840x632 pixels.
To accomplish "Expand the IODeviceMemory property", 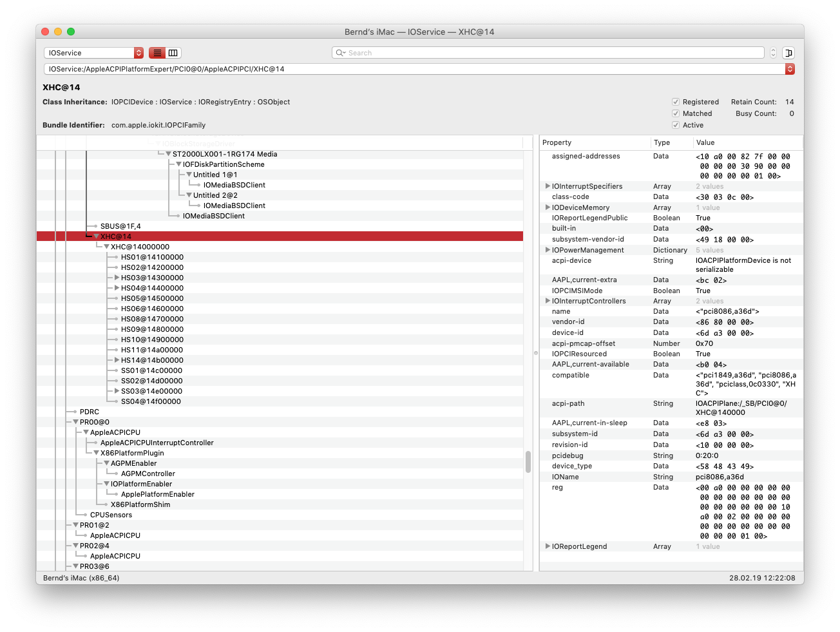I will point(548,207).
